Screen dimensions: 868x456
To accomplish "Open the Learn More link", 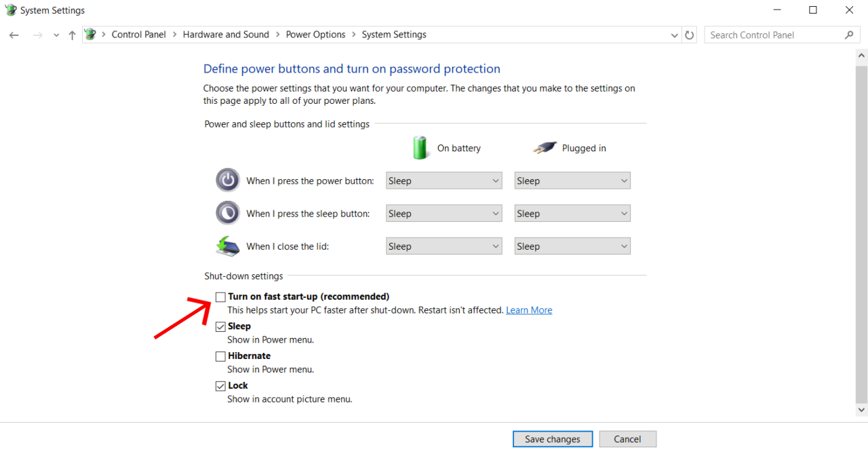I will [x=529, y=310].
